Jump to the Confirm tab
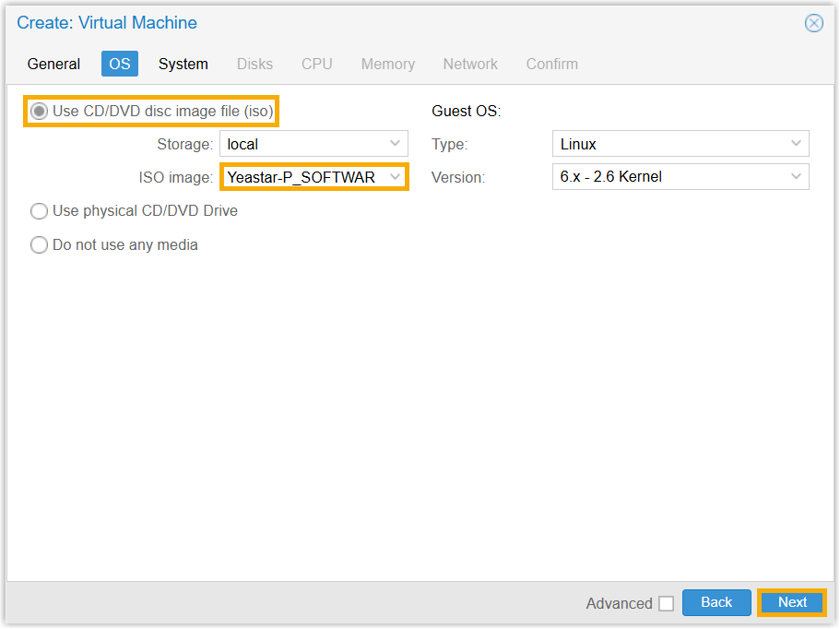This screenshot has width=840, height=629. (551, 64)
